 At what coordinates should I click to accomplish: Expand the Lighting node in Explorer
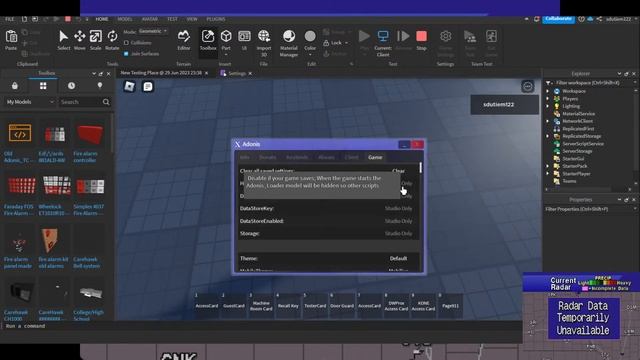[548, 106]
